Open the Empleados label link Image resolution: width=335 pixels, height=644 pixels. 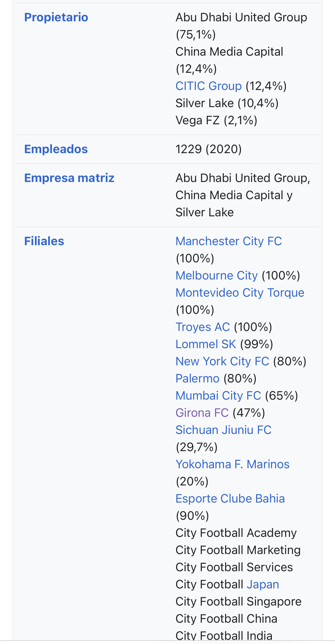pyautogui.click(x=56, y=149)
